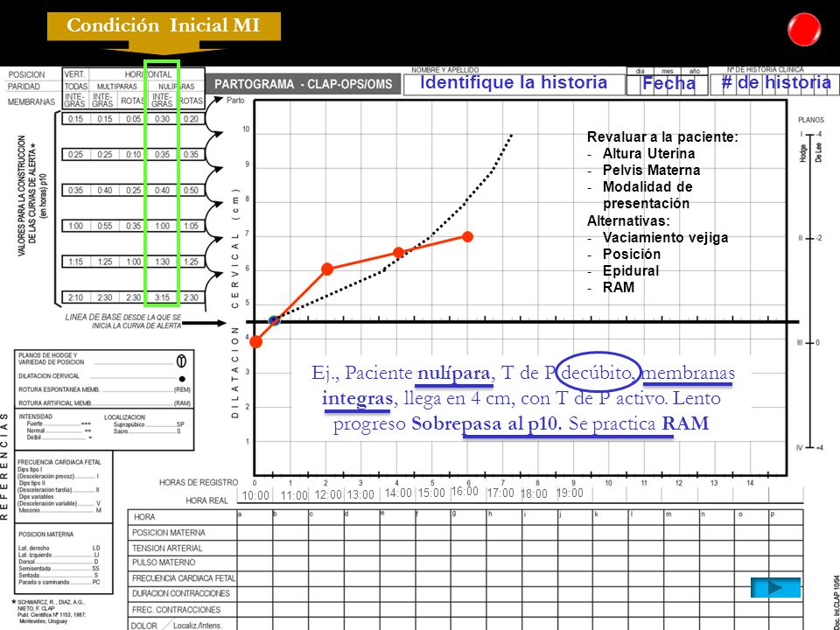Click the 'MULTIPARAS' column header
Image resolution: width=840 pixels, height=630 pixels.
[116, 87]
